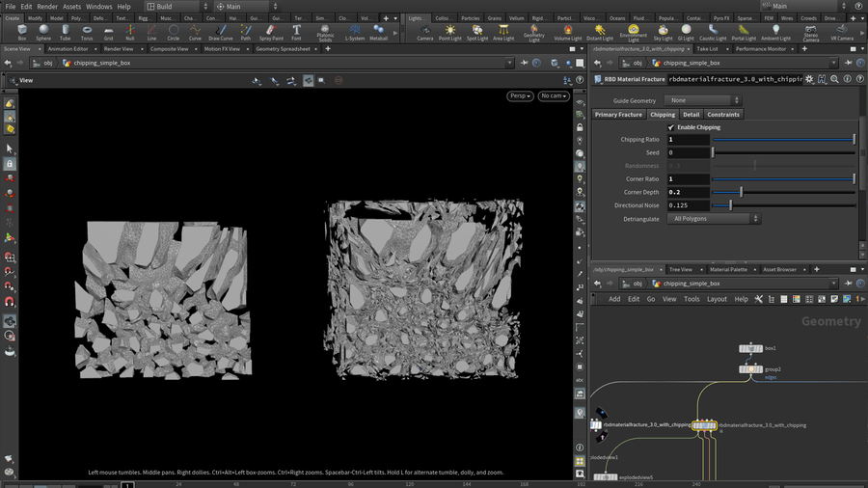The width and height of the screenshot is (868, 488).
Task: Open the No cam dropdown
Action: (x=553, y=96)
